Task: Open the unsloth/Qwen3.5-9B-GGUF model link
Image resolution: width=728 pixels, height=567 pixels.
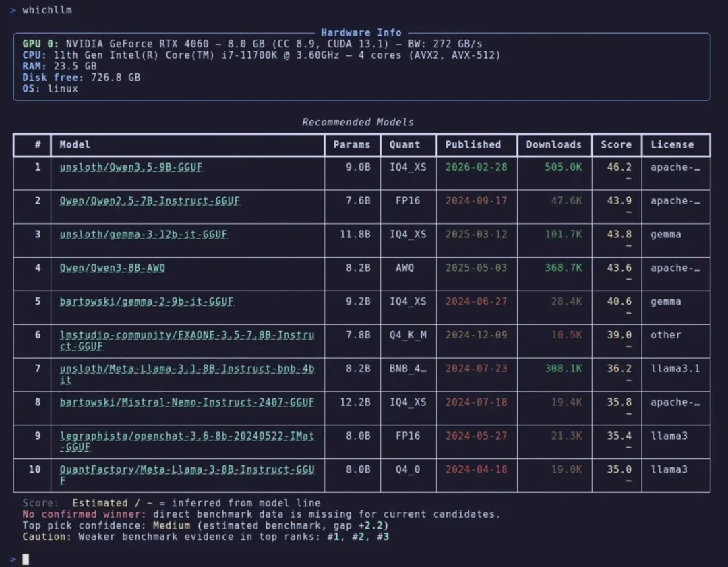Action: pyautogui.click(x=131, y=167)
